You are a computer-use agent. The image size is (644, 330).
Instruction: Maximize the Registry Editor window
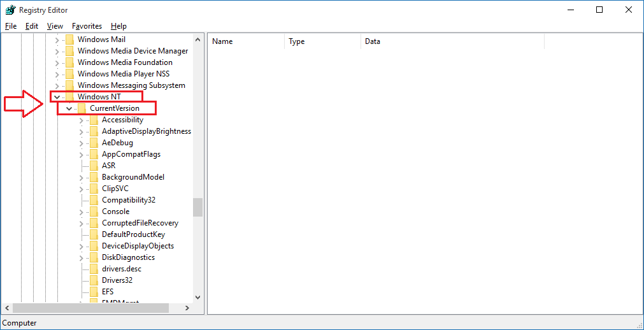[x=599, y=10]
